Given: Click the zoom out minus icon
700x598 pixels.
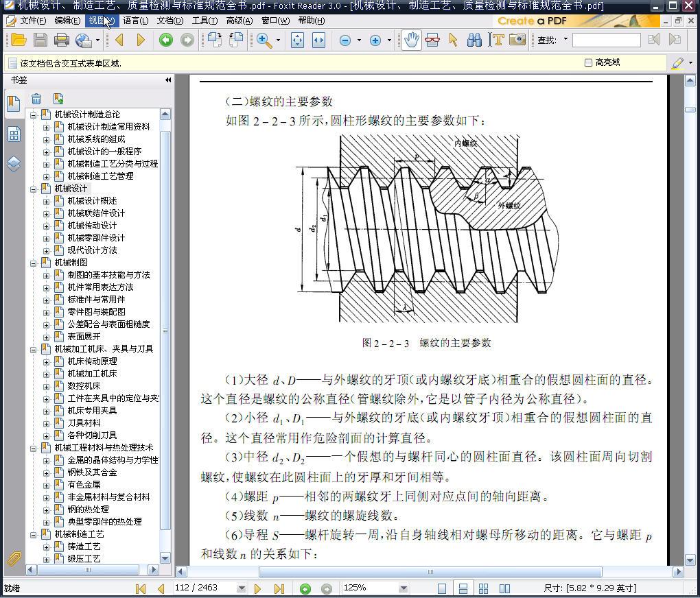Looking at the screenshot, I should click(x=345, y=40).
